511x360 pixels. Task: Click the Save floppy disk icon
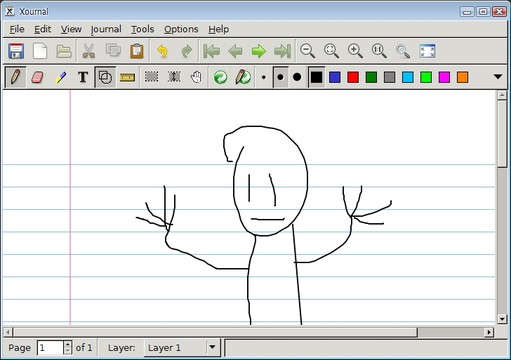(16, 51)
